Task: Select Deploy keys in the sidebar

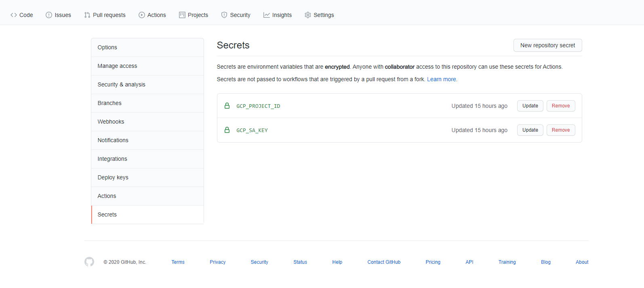Action: tap(113, 177)
